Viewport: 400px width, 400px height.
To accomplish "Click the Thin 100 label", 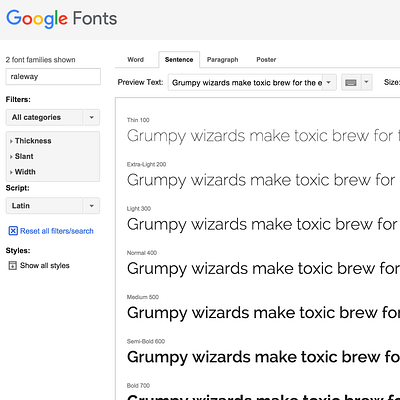I will tap(138, 120).
